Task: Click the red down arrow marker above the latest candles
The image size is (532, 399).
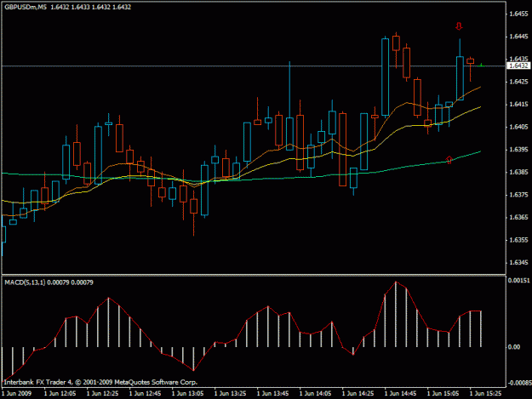Action: [459, 26]
